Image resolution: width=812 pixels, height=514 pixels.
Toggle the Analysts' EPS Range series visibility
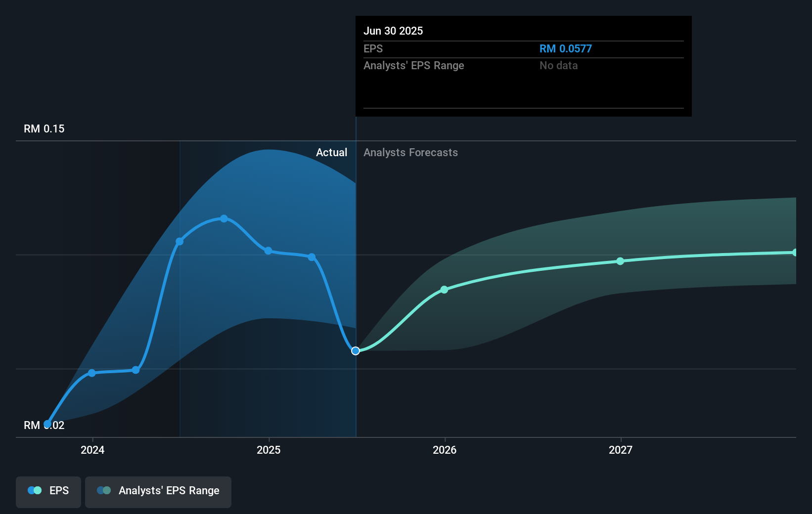pyautogui.click(x=158, y=490)
